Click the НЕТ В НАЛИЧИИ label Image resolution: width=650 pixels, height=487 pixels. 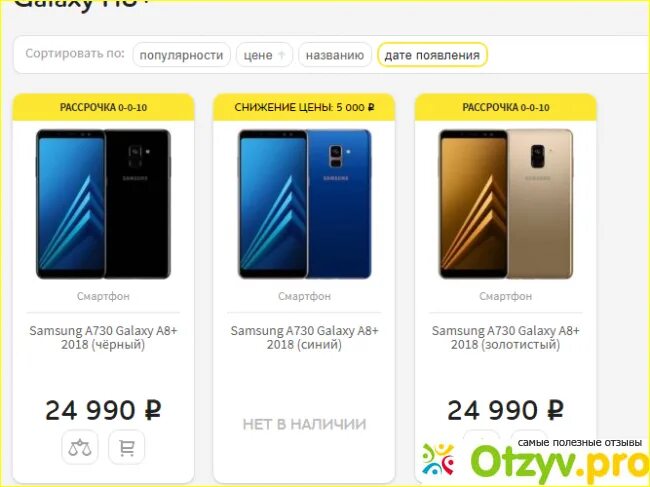[x=304, y=424]
